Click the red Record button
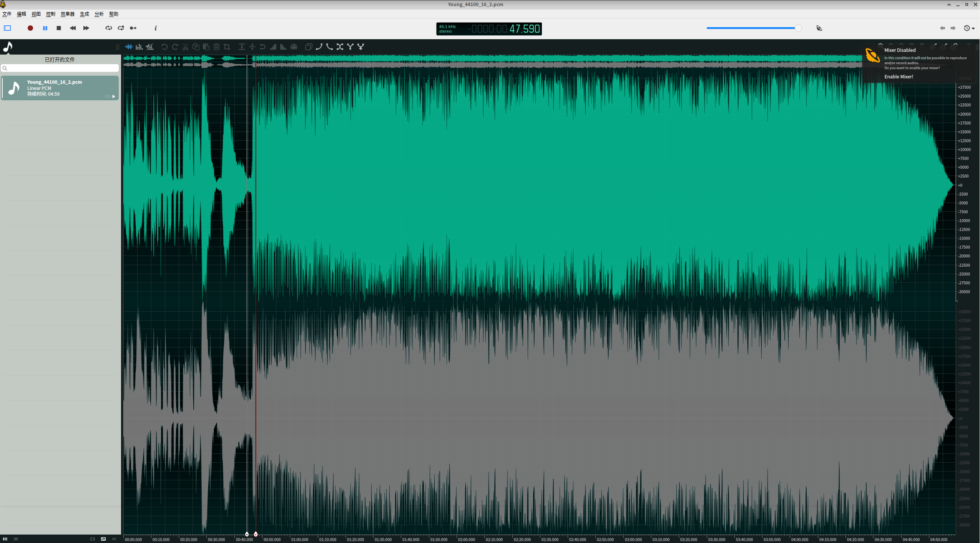980x543 pixels. [30, 28]
